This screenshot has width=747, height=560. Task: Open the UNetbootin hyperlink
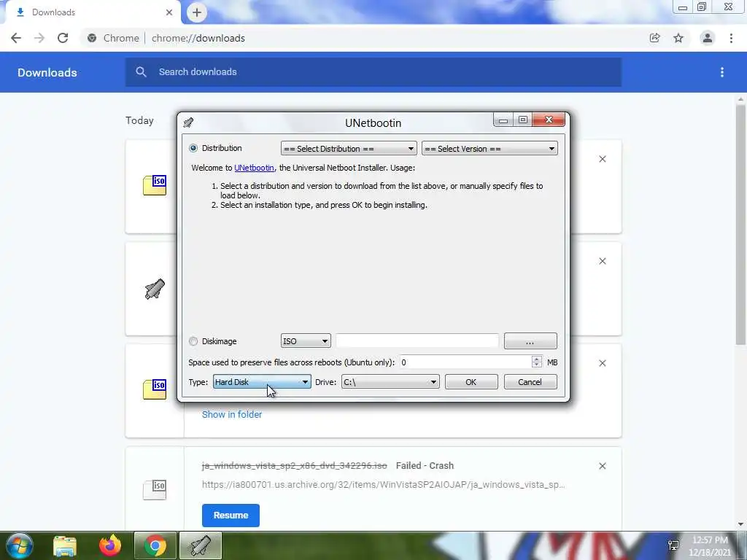pyautogui.click(x=254, y=168)
